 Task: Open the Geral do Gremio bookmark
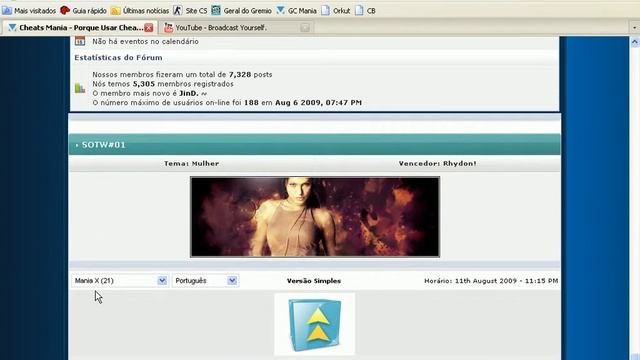pyautogui.click(x=241, y=11)
